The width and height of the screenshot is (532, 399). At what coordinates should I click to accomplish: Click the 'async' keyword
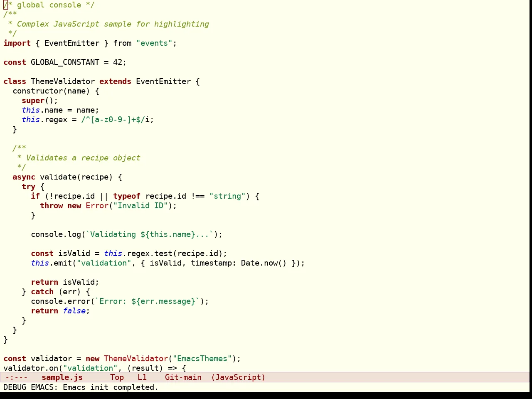point(24,177)
